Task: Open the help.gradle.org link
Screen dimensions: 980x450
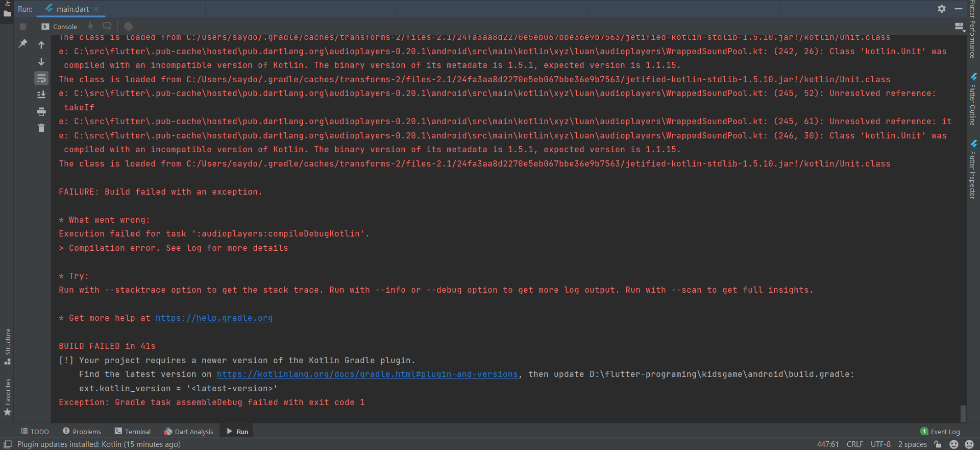Action: coord(214,318)
